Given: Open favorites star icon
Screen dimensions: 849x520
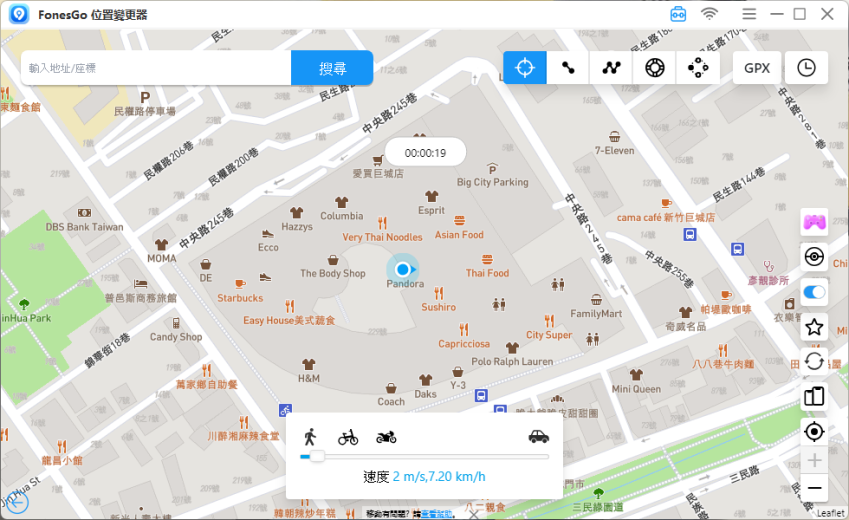Looking at the screenshot, I should tap(814, 327).
